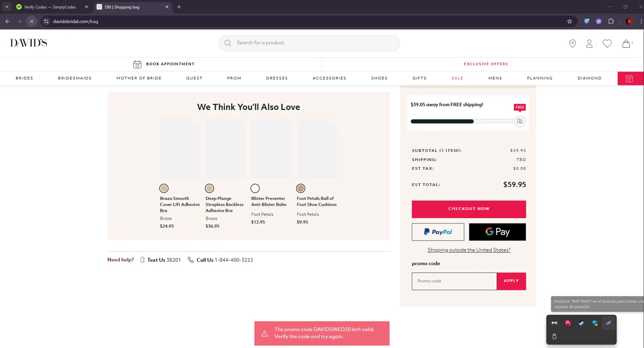Open the Accessories menu

(x=329, y=78)
